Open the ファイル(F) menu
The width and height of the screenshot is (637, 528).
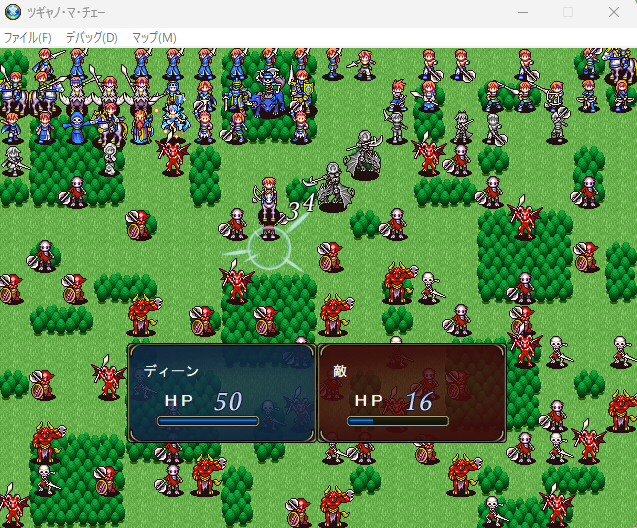point(27,37)
